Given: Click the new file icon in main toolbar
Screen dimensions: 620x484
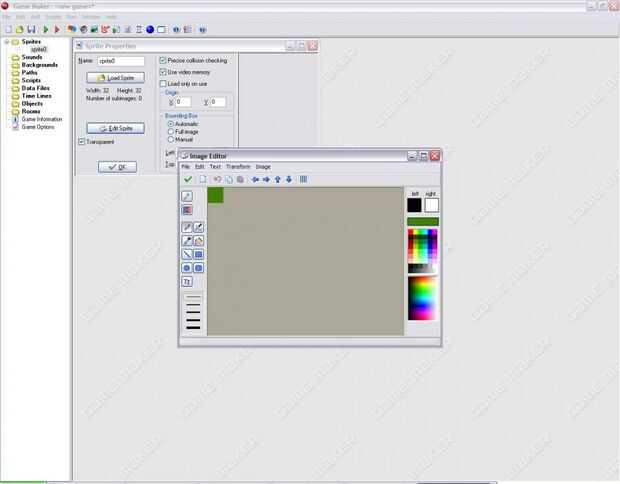Looking at the screenshot, I should 8,29.
